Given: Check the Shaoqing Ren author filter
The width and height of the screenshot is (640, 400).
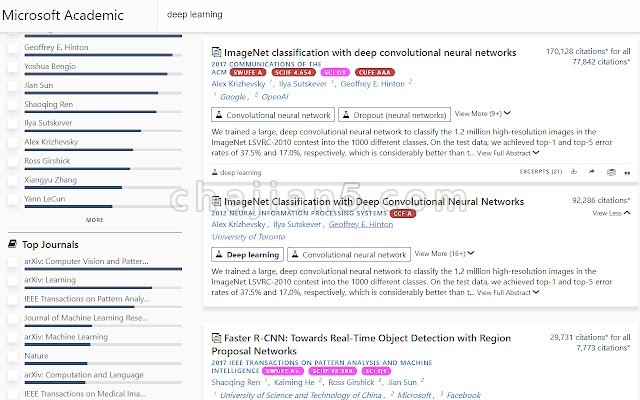Looking at the screenshot, I should pos(13,105).
